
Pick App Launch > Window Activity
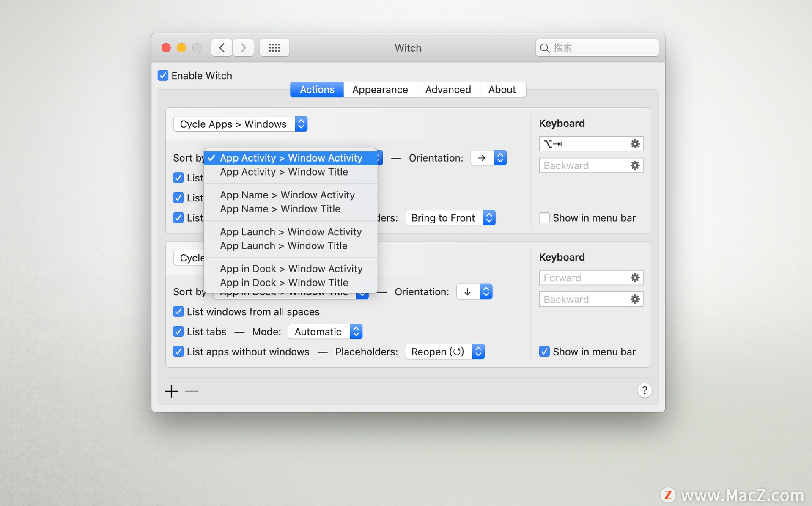[291, 232]
